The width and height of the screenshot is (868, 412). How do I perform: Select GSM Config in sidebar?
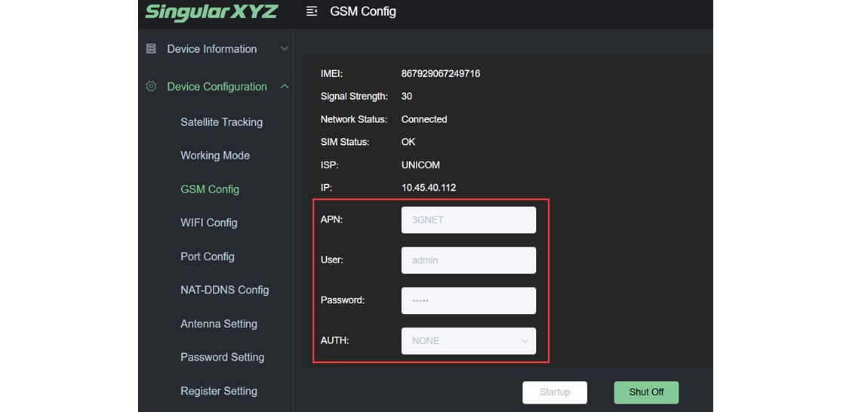tap(210, 189)
